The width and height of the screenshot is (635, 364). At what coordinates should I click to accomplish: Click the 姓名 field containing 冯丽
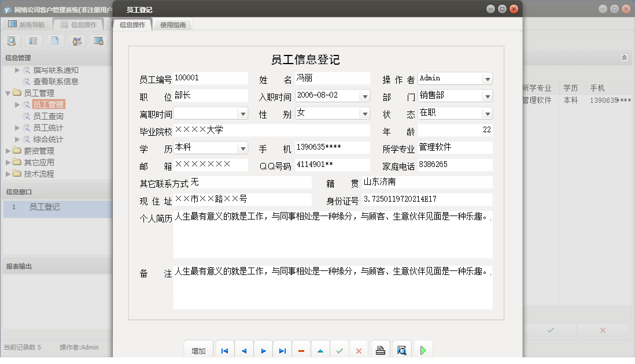click(x=332, y=78)
